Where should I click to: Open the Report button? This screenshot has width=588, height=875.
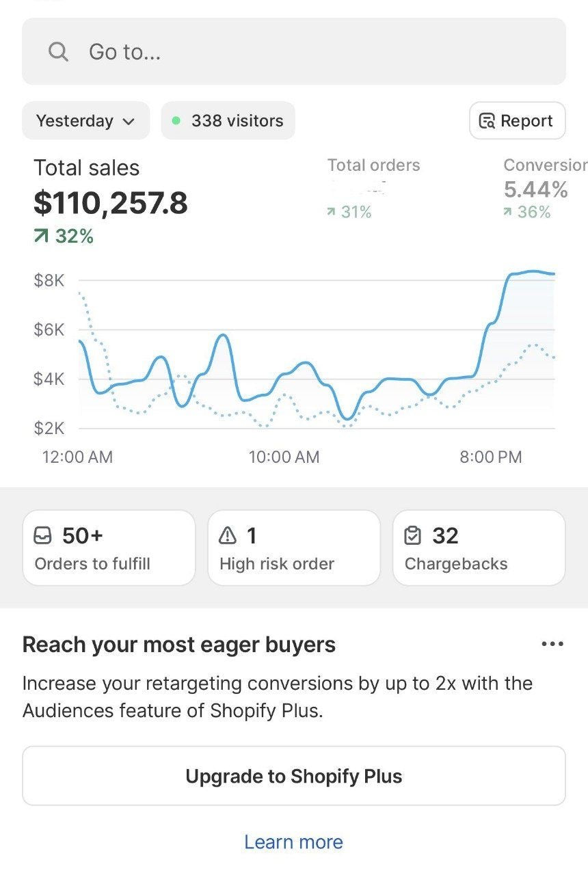coord(517,121)
